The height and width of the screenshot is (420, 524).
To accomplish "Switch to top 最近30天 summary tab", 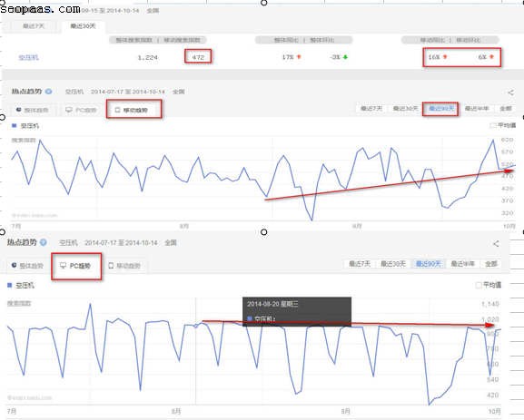I will pyautogui.click(x=83, y=26).
